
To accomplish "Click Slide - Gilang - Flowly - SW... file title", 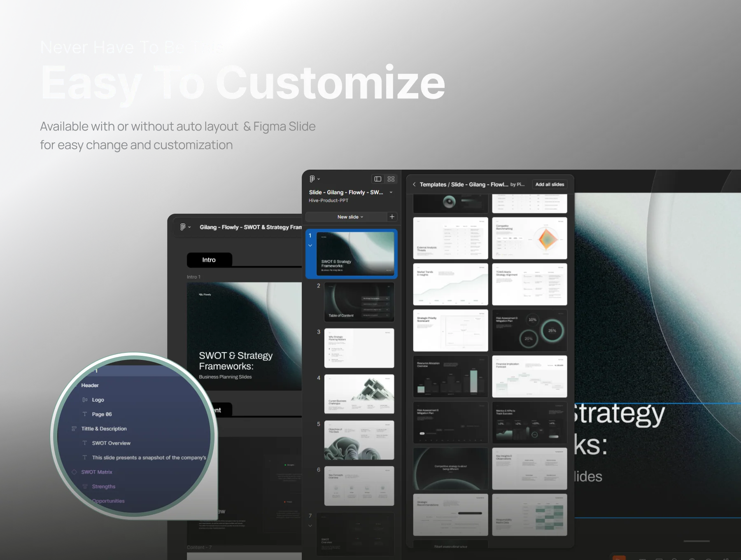I will tap(346, 192).
